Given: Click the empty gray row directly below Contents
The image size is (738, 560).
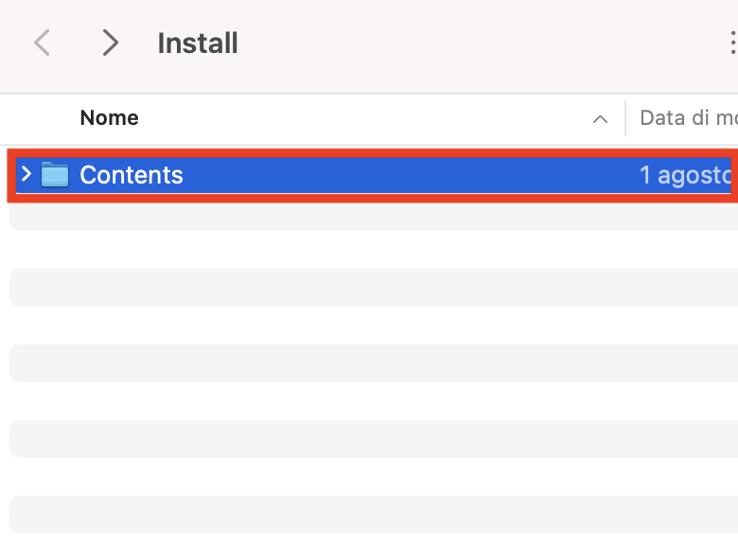Looking at the screenshot, I should [374, 217].
